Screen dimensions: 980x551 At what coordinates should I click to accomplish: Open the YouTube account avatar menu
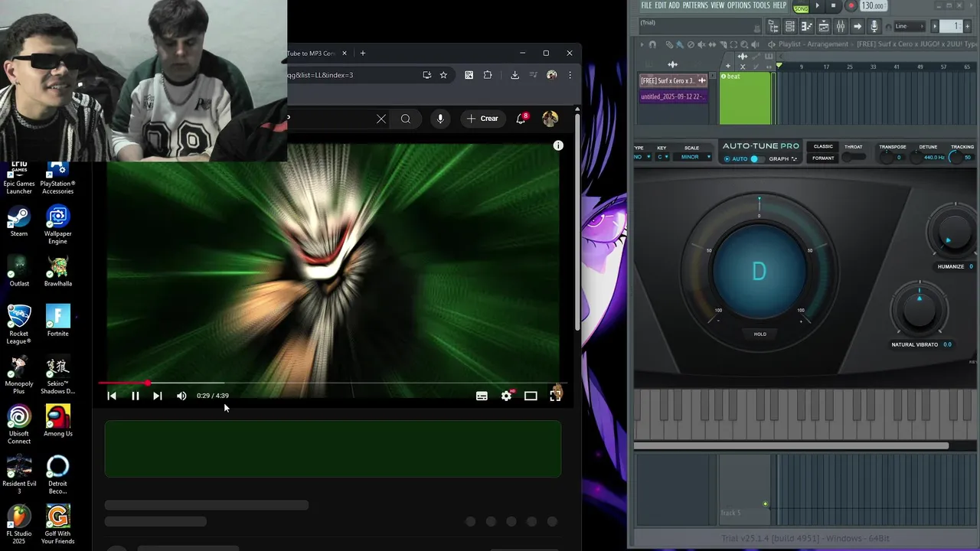pyautogui.click(x=550, y=119)
